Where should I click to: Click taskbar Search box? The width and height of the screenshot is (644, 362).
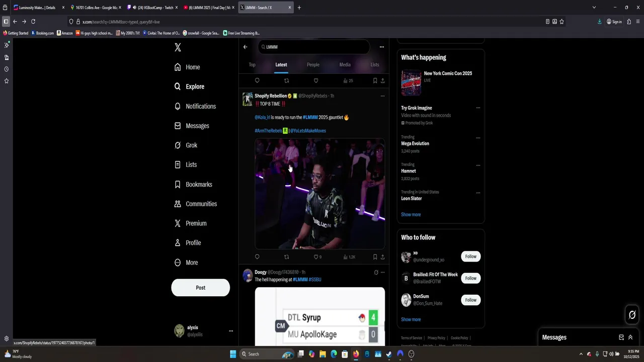(266, 354)
